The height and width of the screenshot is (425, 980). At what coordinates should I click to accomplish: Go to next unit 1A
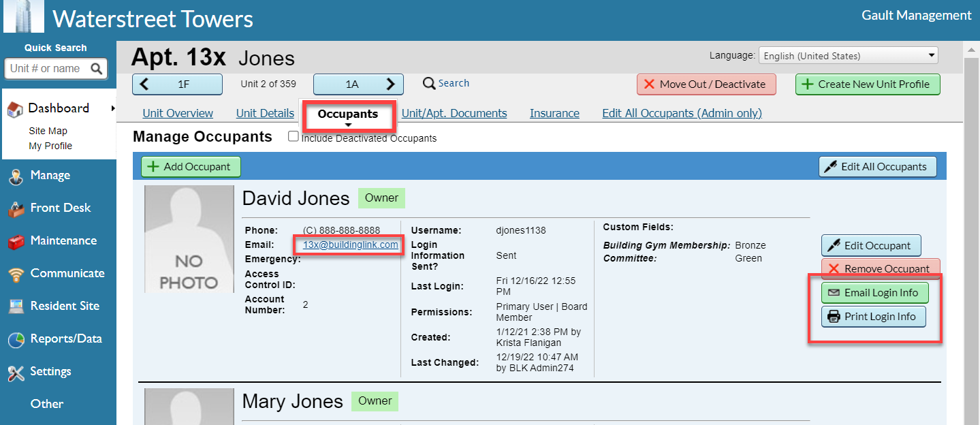tap(358, 84)
